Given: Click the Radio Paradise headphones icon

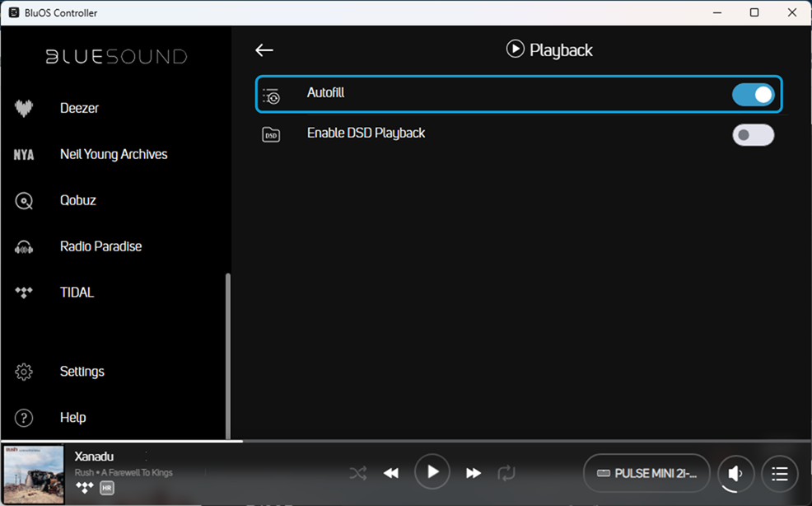Looking at the screenshot, I should coord(24,246).
